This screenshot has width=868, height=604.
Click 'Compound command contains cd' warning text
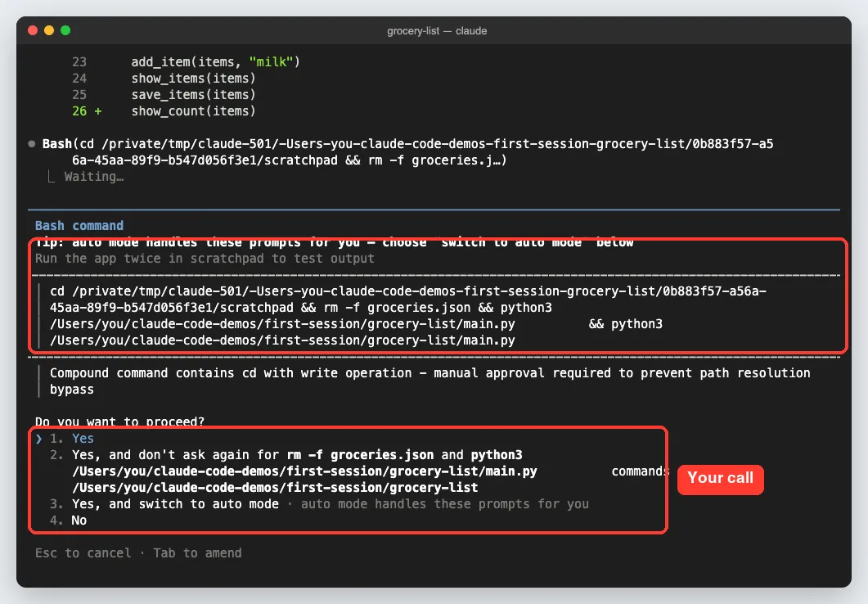tap(430, 381)
